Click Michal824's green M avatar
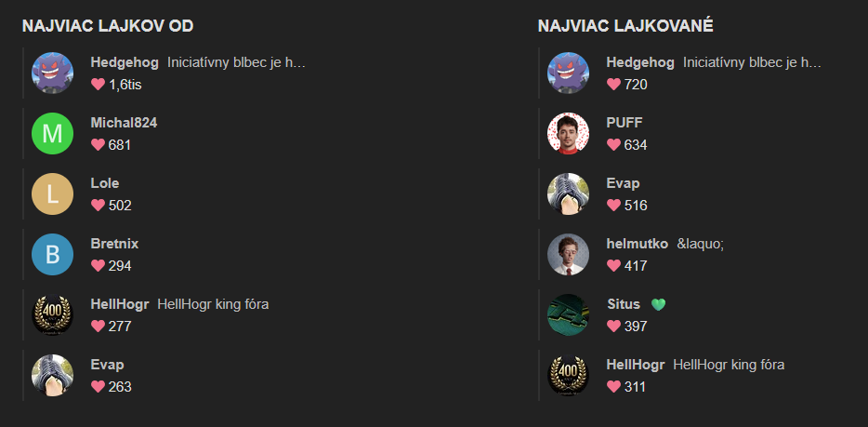 [x=53, y=133]
